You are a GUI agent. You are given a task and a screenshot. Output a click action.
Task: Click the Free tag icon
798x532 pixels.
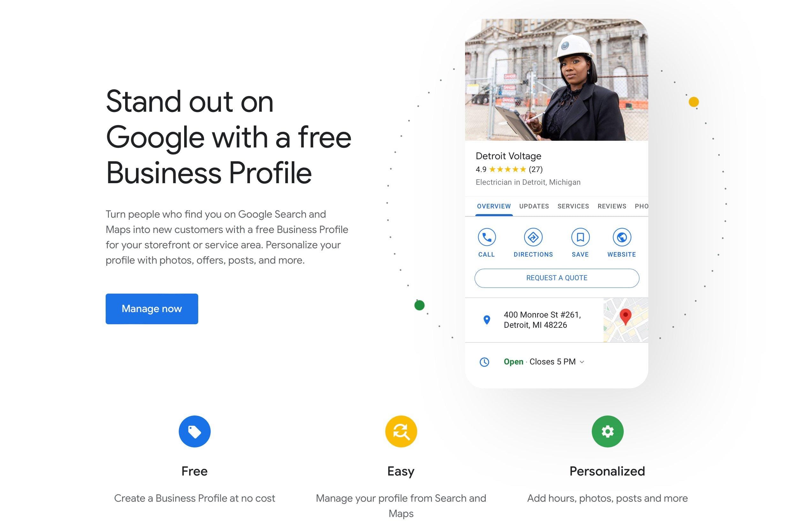(x=194, y=432)
